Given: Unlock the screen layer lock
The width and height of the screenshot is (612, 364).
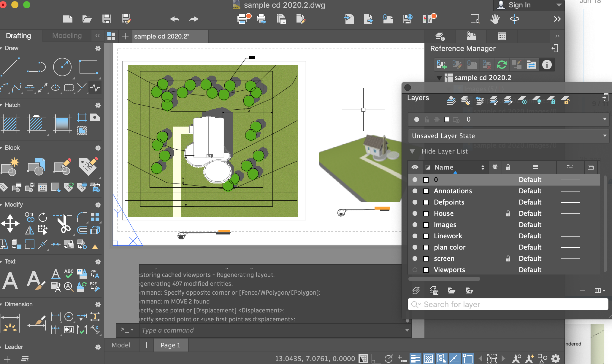Looking at the screenshot, I should (508, 258).
